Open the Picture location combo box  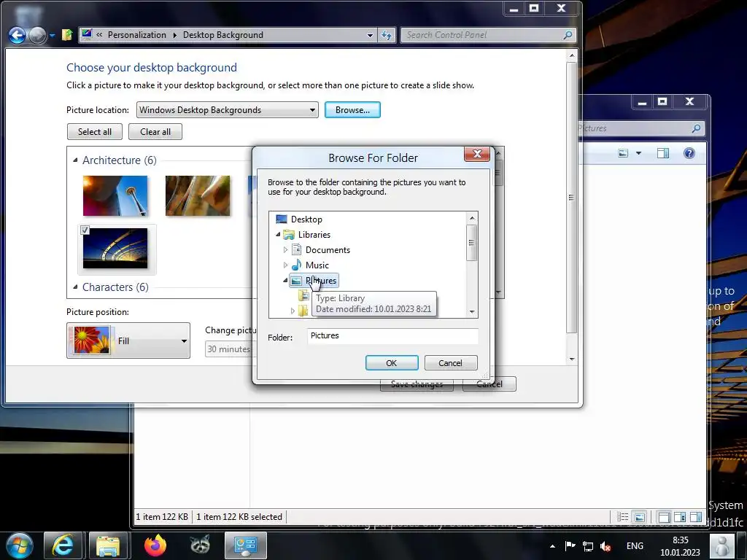(x=228, y=110)
